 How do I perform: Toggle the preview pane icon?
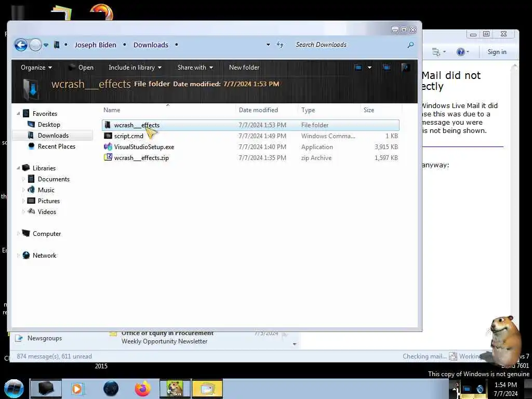(x=387, y=68)
